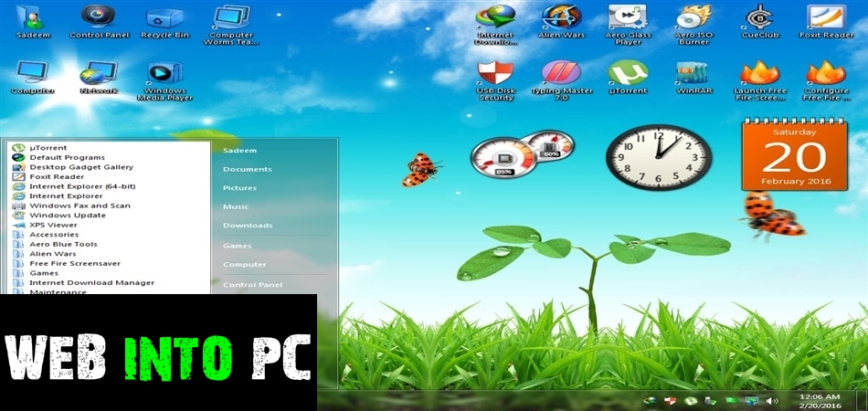Launch CueClub from the desktop
This screenshot has height=411, width=868.
point(760,21)
